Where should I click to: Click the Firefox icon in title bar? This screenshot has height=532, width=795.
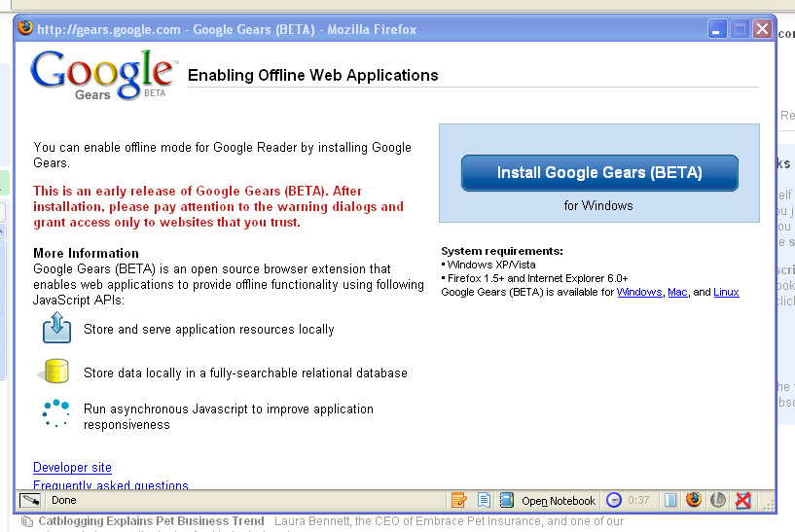point(25,28)
